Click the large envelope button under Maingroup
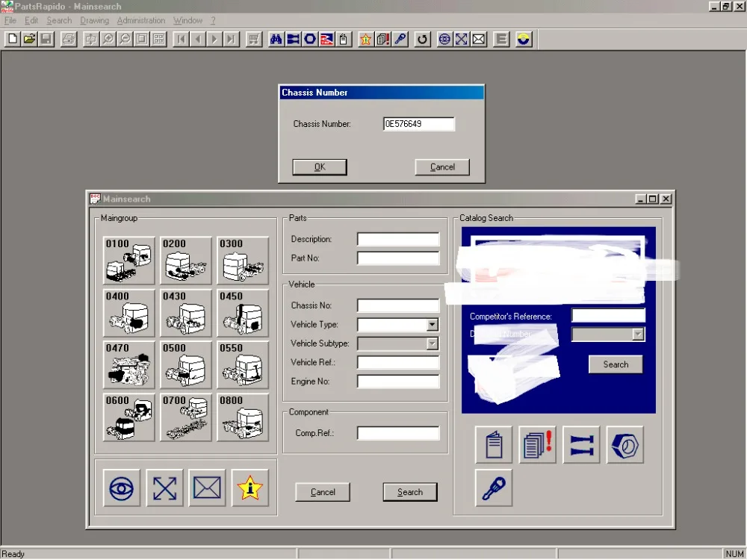 pyautogui.click(x=207, y=488)
